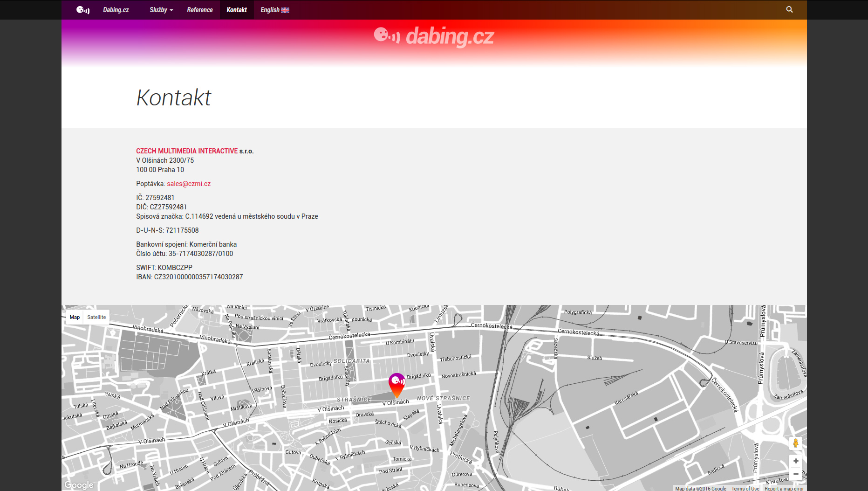Open the search magnifier icon
This screenshot has width=868, height=491.
coord(789,9)
